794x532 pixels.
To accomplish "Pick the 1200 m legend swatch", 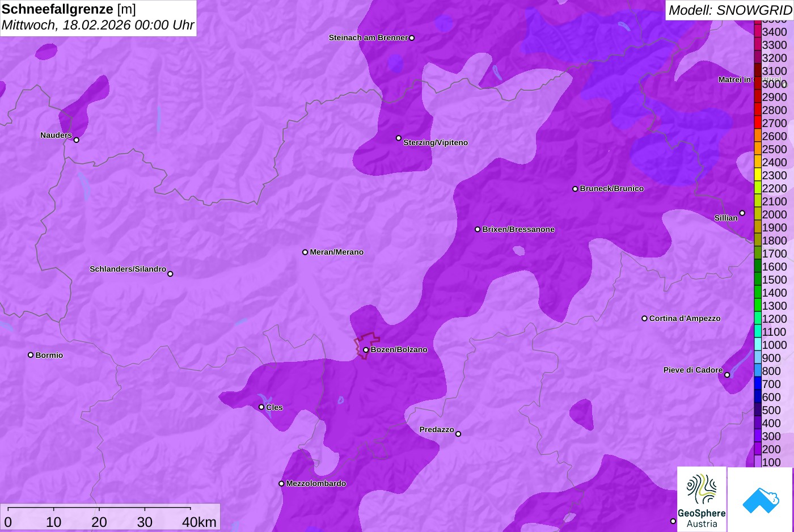I will [x=757, y=319].
